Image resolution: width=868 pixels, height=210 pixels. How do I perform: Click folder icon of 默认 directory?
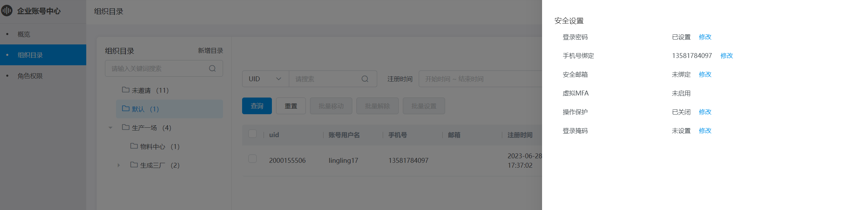126,109
